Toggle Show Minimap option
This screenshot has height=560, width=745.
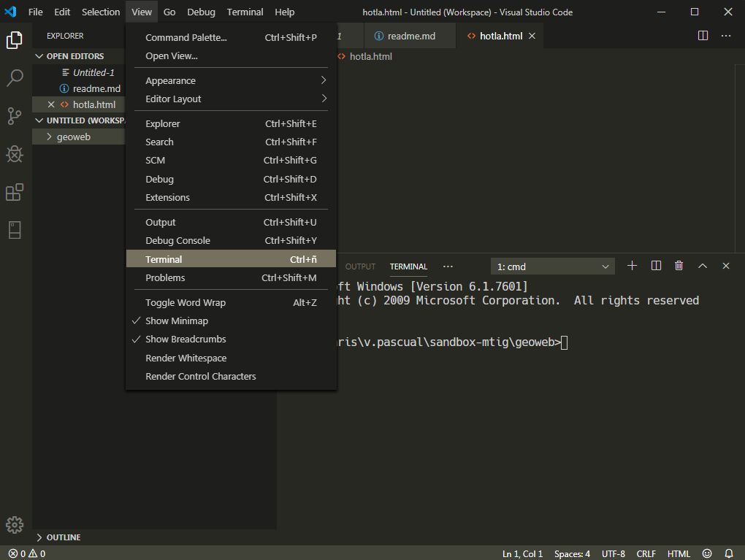coord(231,321)
